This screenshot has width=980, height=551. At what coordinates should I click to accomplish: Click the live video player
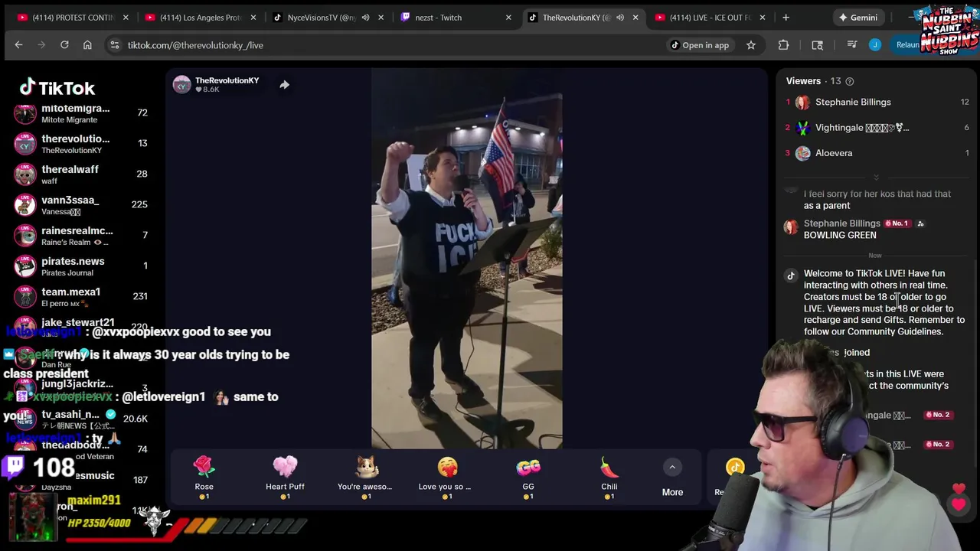466,258
